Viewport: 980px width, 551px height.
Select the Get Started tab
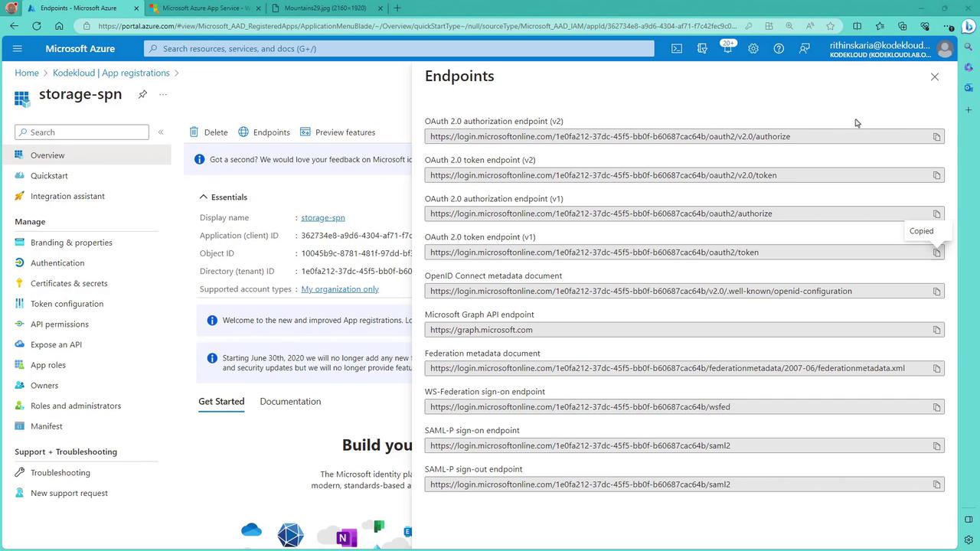pyautogui.click(x=221, y=401)
